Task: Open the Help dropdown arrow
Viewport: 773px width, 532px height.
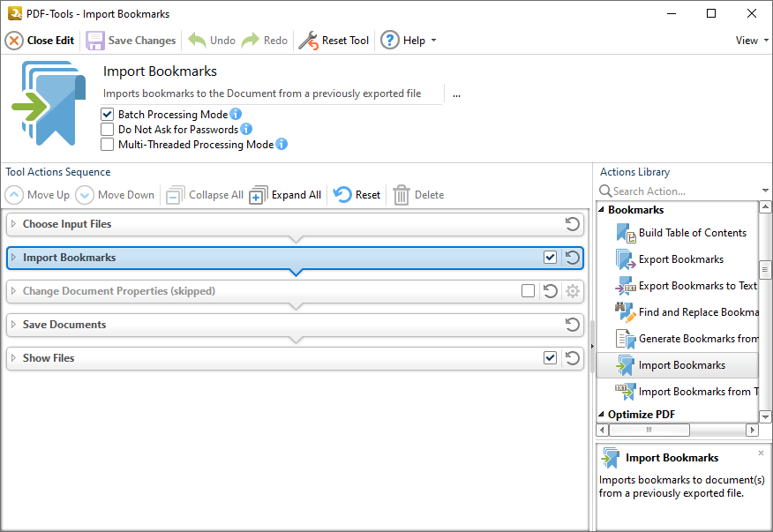Action: 434,41
